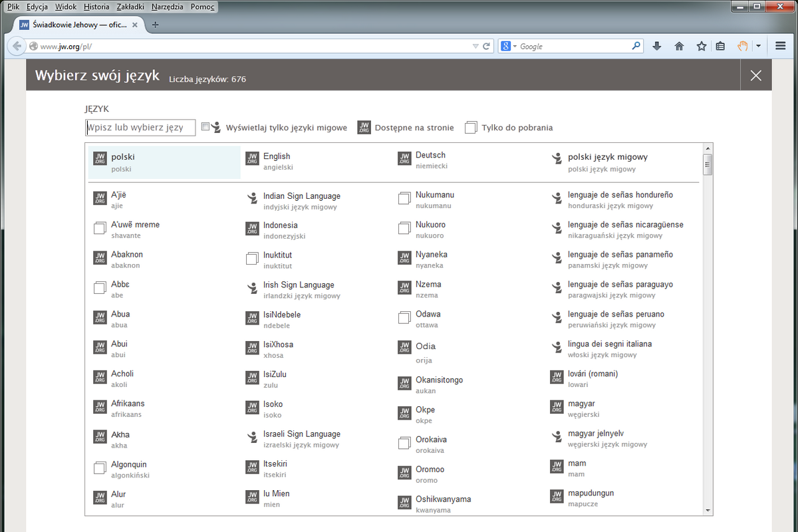
Task: Focus the 'Wpisz lub wybierz język' input field
Action: (x=140, y=127)
